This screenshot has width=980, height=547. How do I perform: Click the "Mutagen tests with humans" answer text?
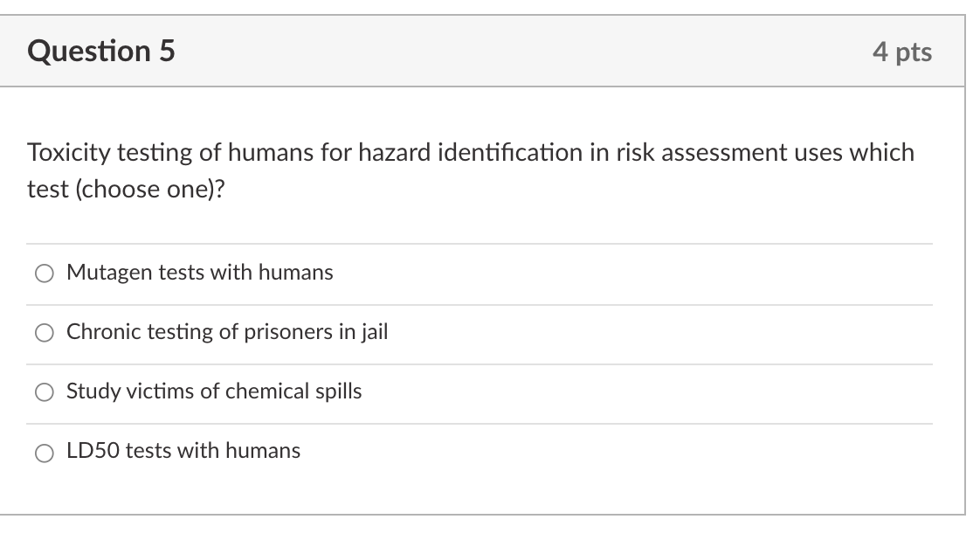[199, 273]
